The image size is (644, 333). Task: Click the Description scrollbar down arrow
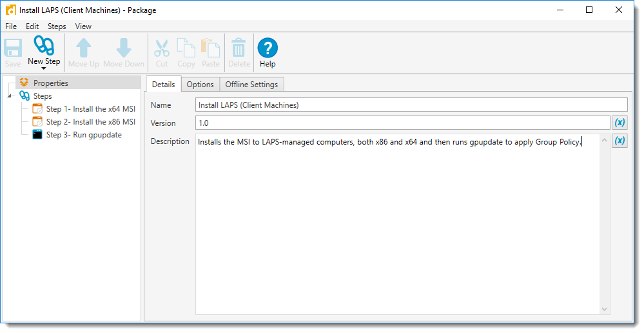click(604, 309)
